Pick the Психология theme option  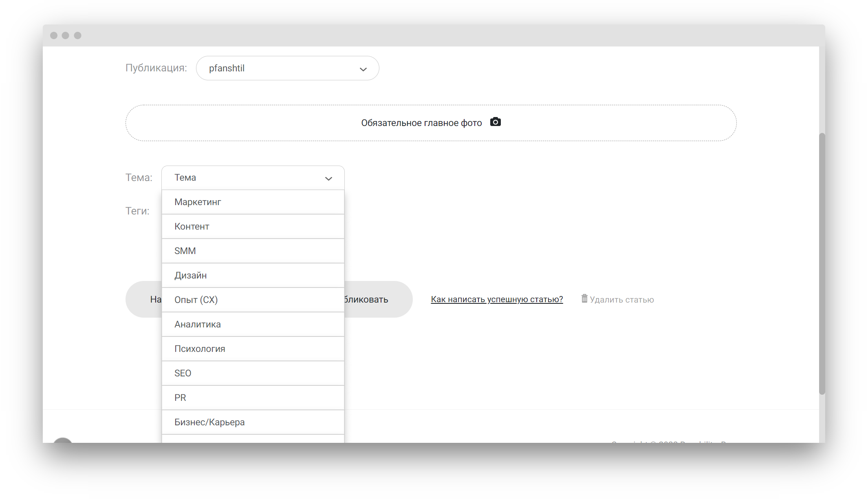click(253, 349)
